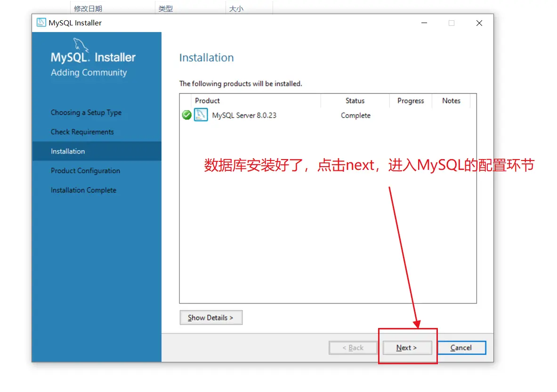This screenshot has height=392, width=557.
Task: Click MySQL Installer title bar icon
Action: [x=41, y=23]
